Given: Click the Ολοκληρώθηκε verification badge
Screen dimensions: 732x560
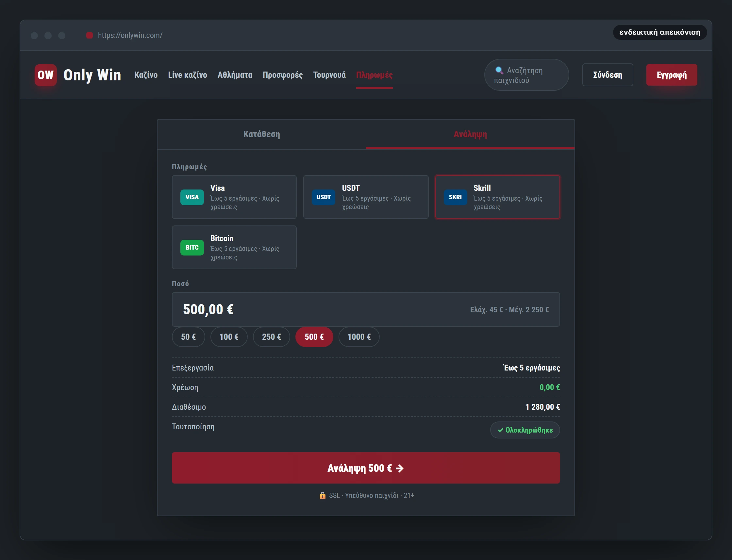Looking at the screenshot, I should pyautogui.click(x=525, y=430).
